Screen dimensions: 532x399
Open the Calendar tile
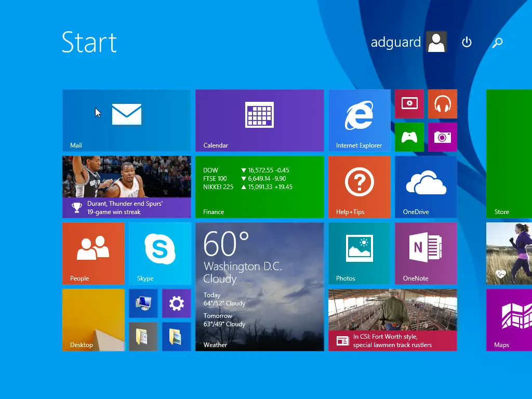(x=260, y=120)
